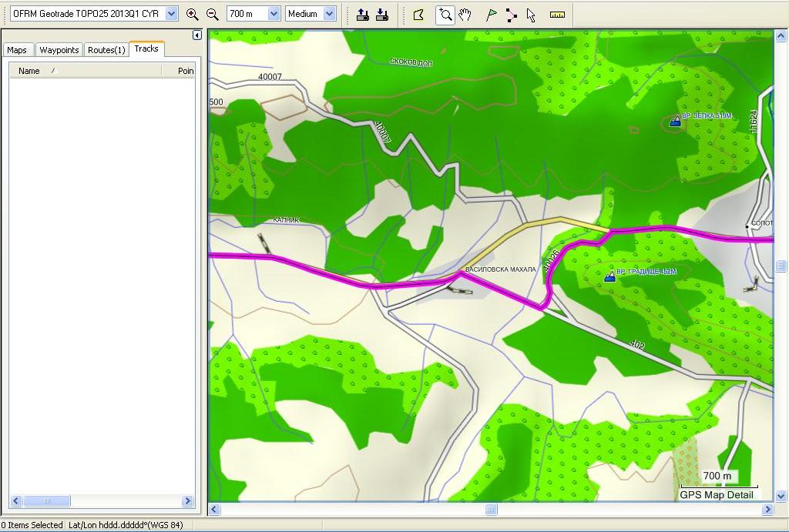Click the right arrow of the track list scrollbar
Viewport: 789px width, 532px height.
188,501
